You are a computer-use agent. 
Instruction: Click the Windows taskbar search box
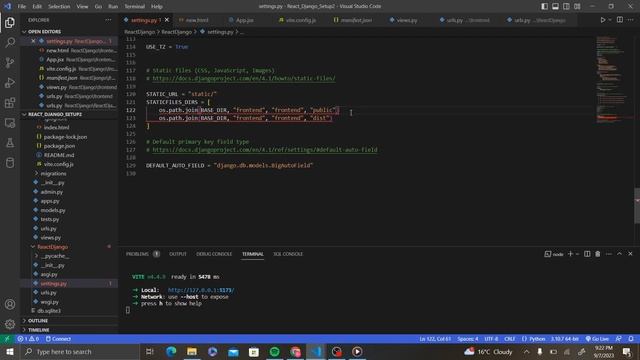(x=80, y=351)
